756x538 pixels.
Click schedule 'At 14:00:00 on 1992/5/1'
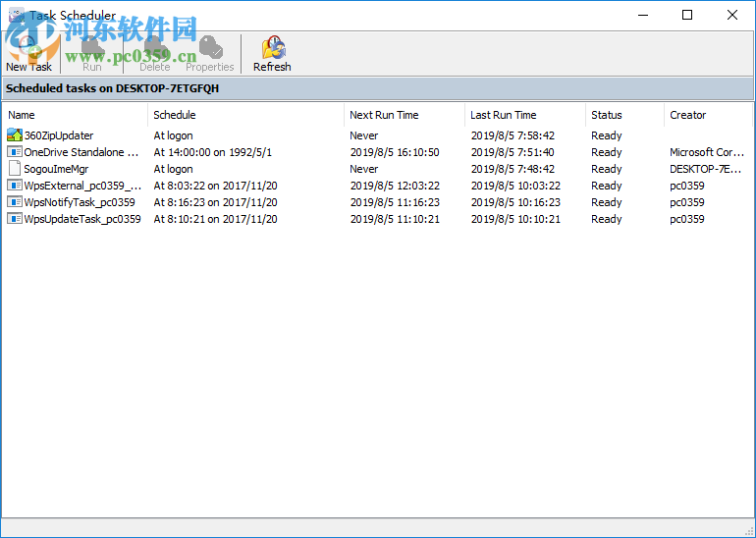pos(213,152)
